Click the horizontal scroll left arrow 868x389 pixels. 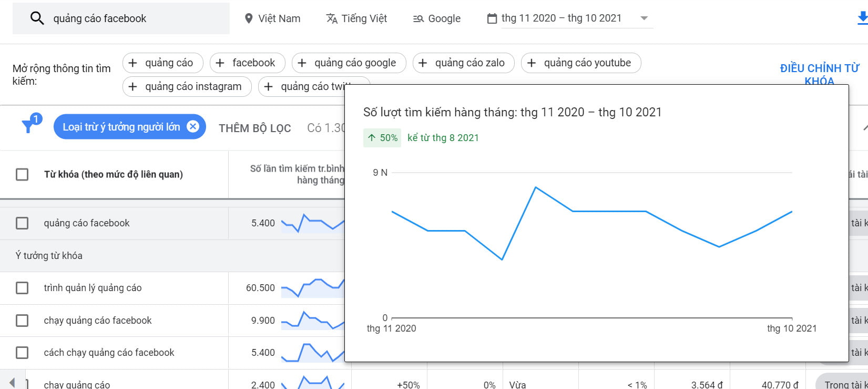pyautogui.click(x=12, y=383)
